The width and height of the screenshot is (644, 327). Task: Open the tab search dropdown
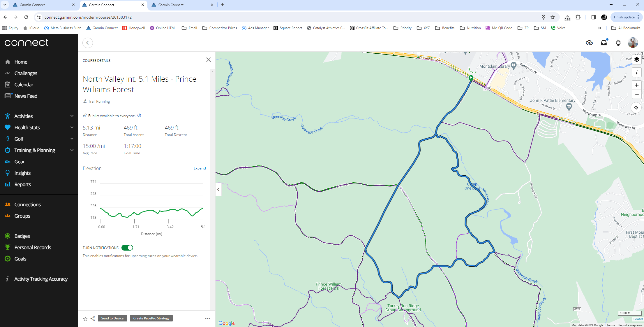pos(5,5)
